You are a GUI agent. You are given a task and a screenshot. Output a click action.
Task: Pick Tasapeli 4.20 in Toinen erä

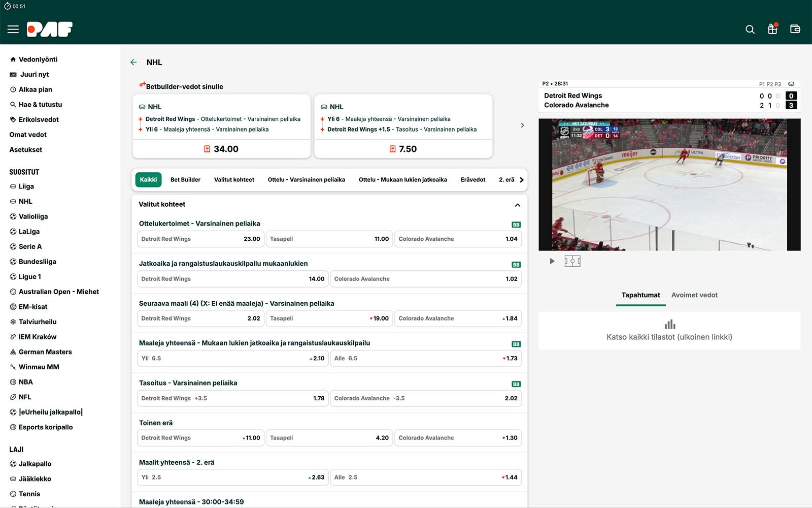329,438
